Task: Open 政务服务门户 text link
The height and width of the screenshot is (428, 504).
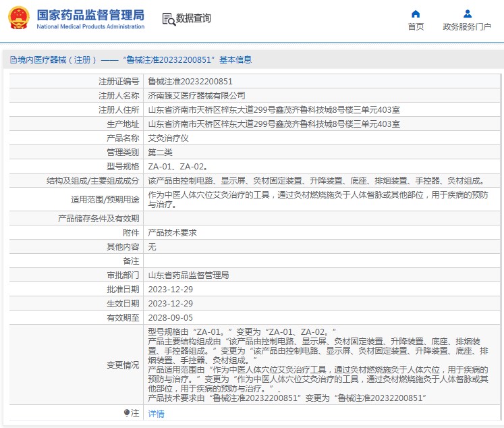Action: point(467,27)
